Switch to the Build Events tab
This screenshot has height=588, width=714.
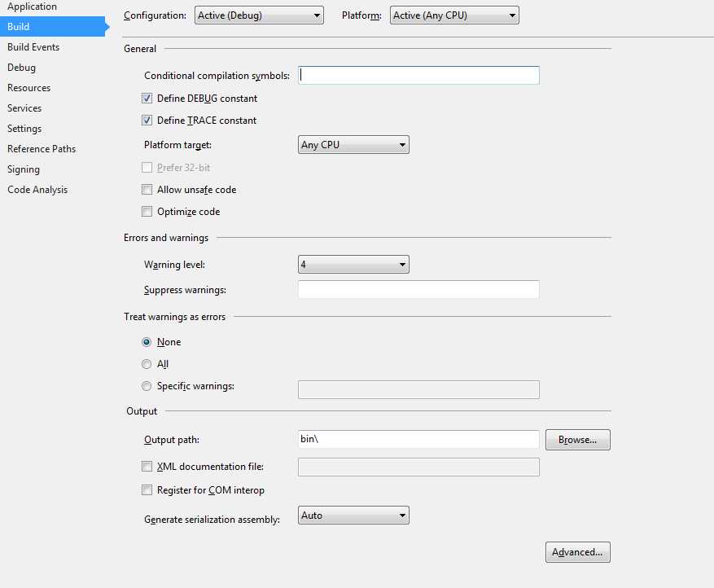33,47
